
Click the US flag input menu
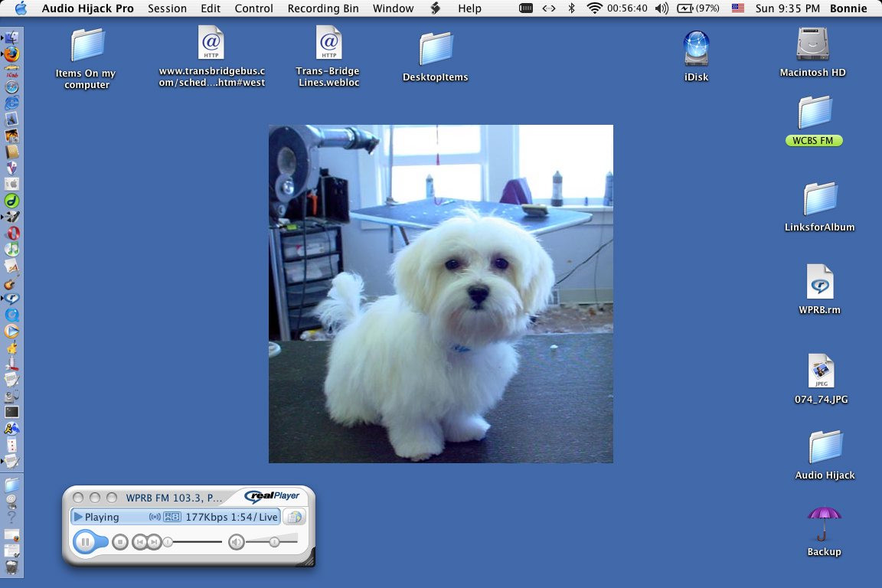(x=737, y=8)
